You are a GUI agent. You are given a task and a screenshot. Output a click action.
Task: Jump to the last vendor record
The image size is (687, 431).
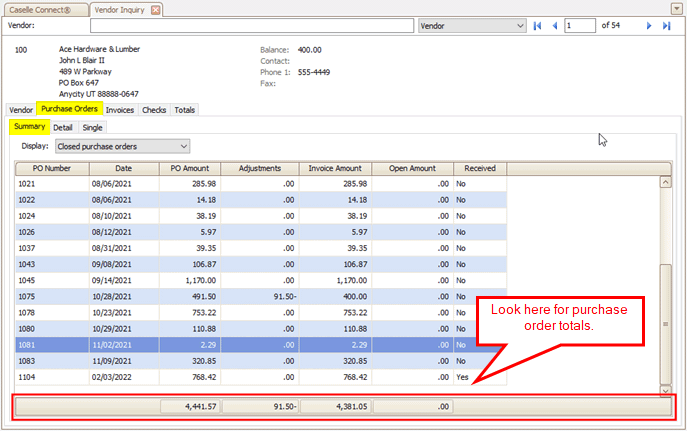[x=667, y=25]
